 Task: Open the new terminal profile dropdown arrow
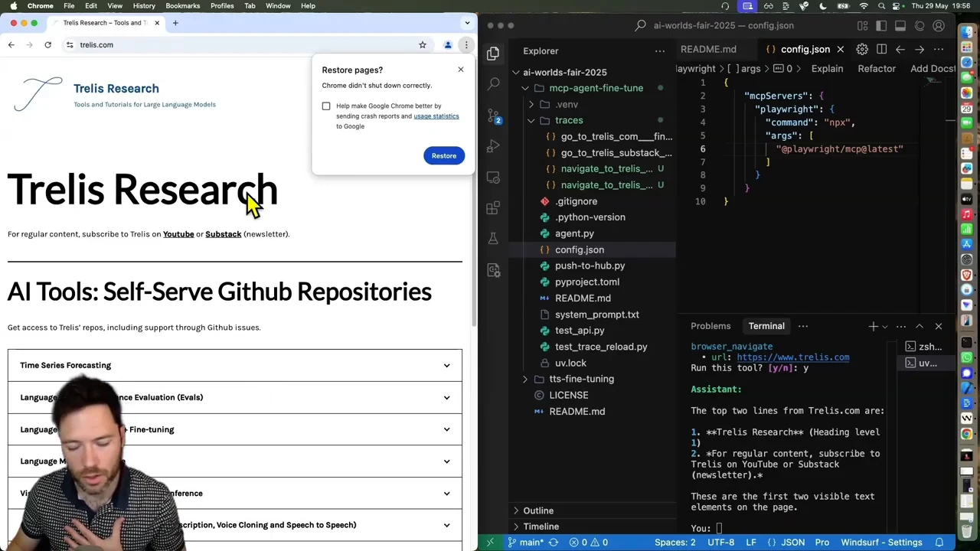884,327
